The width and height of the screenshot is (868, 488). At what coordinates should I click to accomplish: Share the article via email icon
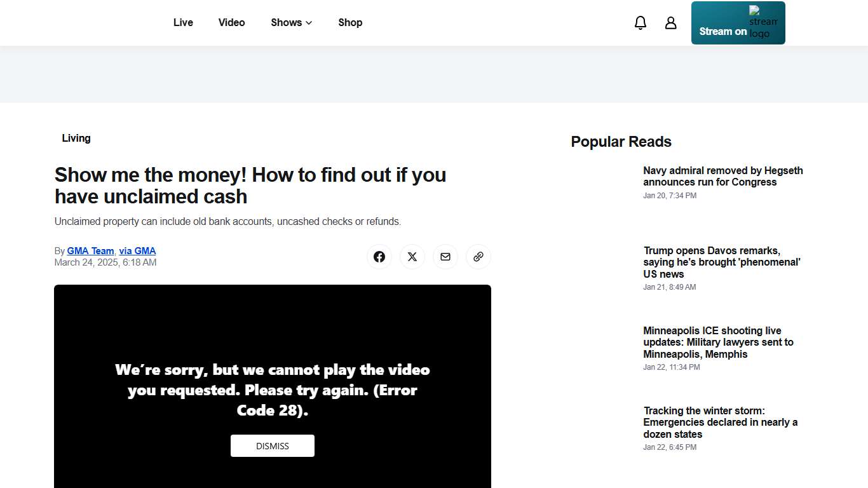pyautogui.click(x=445, y=257)
